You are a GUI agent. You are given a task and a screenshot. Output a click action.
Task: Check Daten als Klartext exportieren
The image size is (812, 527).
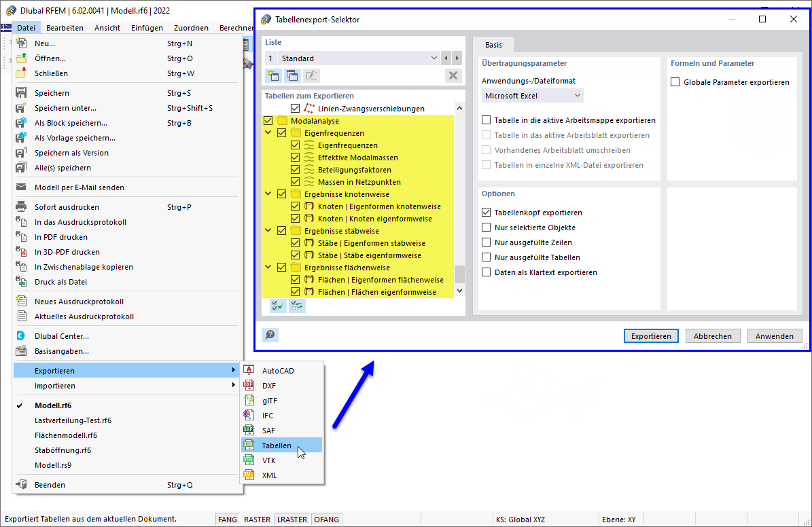pyautogui.click(x=487, y=272)
